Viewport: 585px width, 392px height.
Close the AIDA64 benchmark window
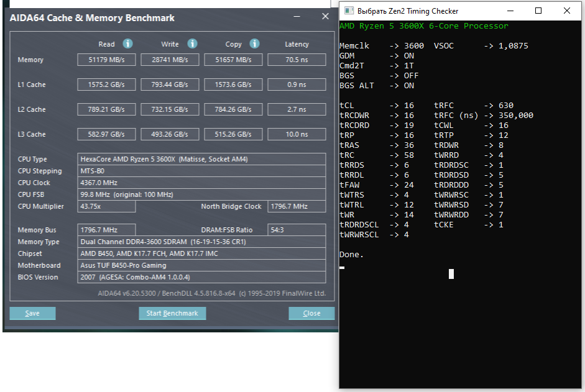(x=325, y=16)
